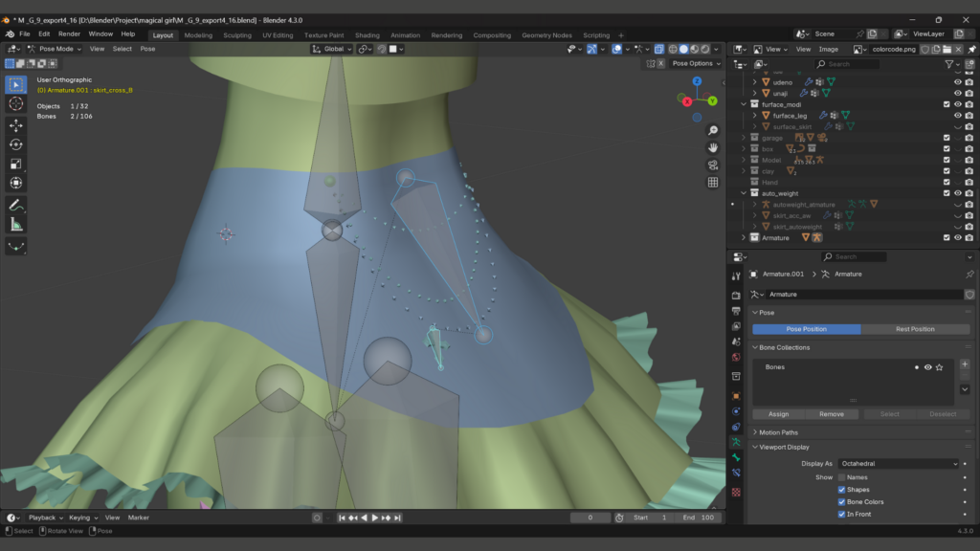980x551 pixels.
Task: Activate the Scale tool
Action: [16, 164]
